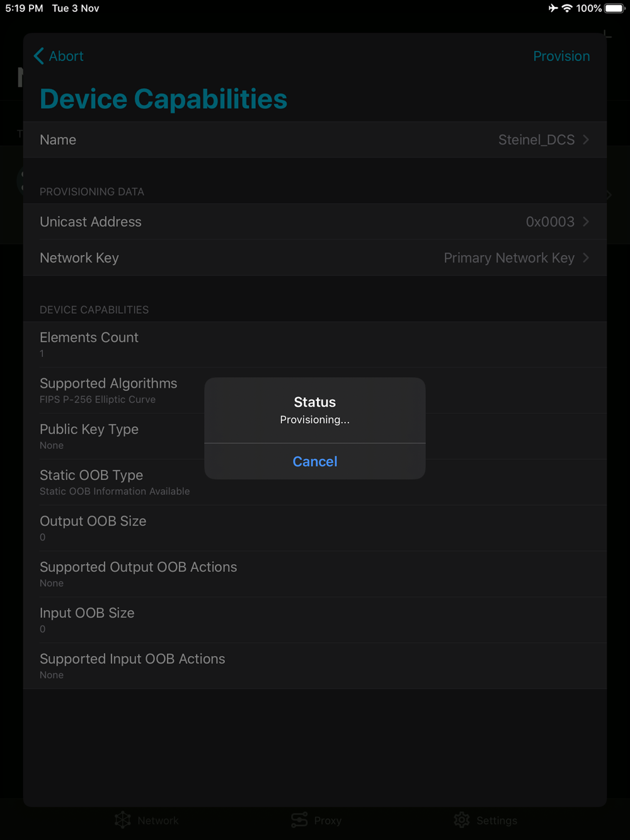Tap the Supported Algorithms row
Screen dimensions: 630x840
point(315,390)
